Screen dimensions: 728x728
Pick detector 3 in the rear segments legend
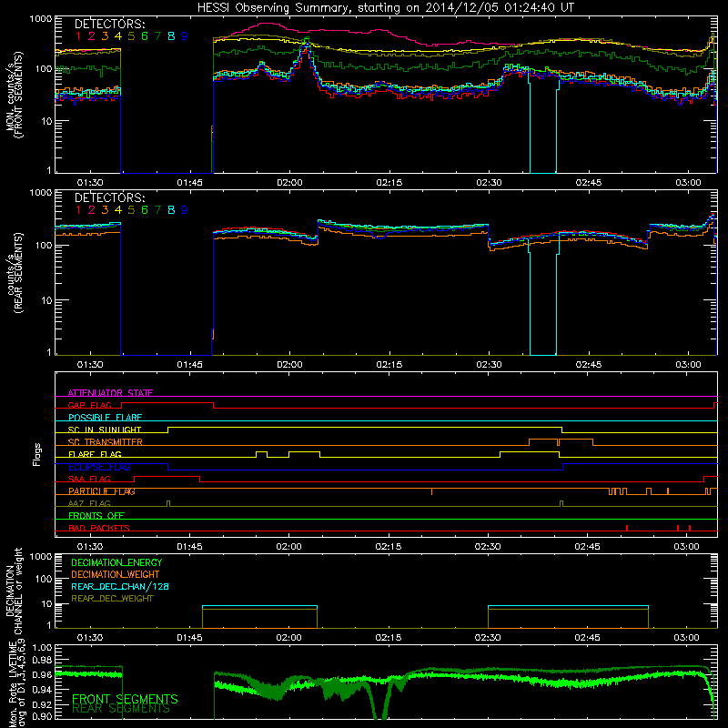[105, 210]
